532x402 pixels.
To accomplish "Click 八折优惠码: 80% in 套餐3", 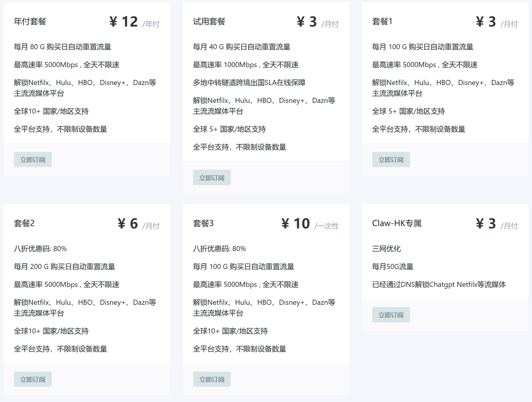I will [x=219, y=249].
